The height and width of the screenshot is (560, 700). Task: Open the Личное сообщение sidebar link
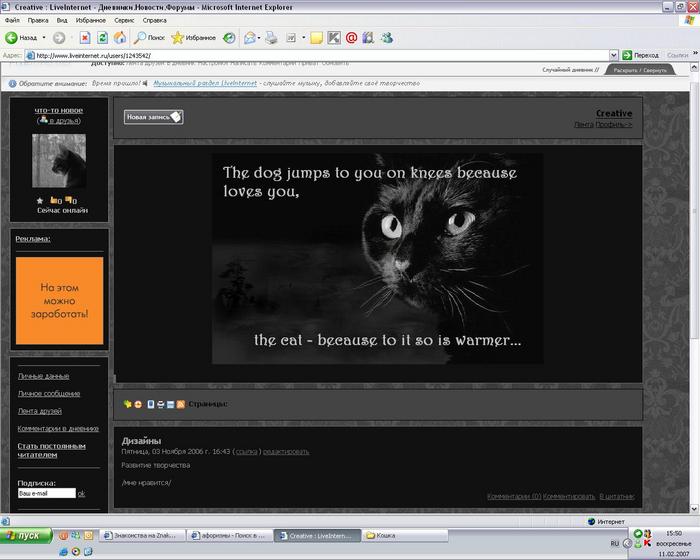point(49,393)
